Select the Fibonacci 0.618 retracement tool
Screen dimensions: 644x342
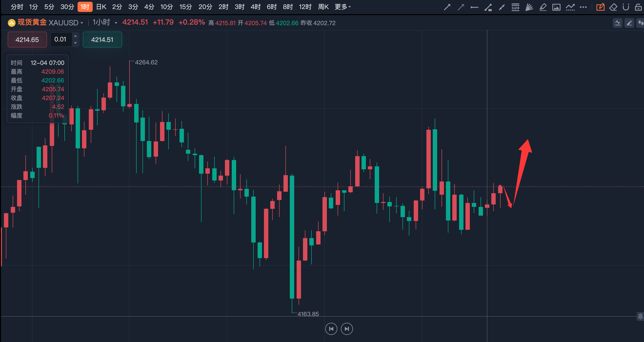click(515, 7)
